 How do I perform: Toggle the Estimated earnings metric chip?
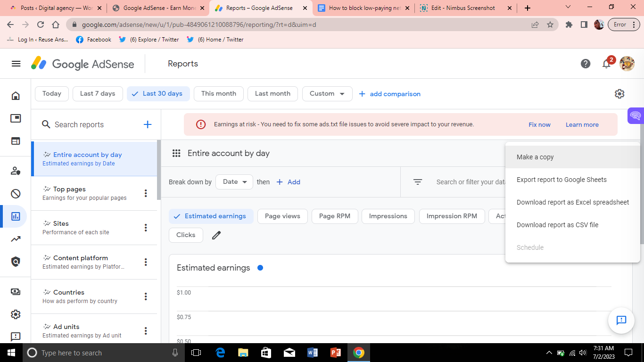pyautogui.click(x=211, y=216)
